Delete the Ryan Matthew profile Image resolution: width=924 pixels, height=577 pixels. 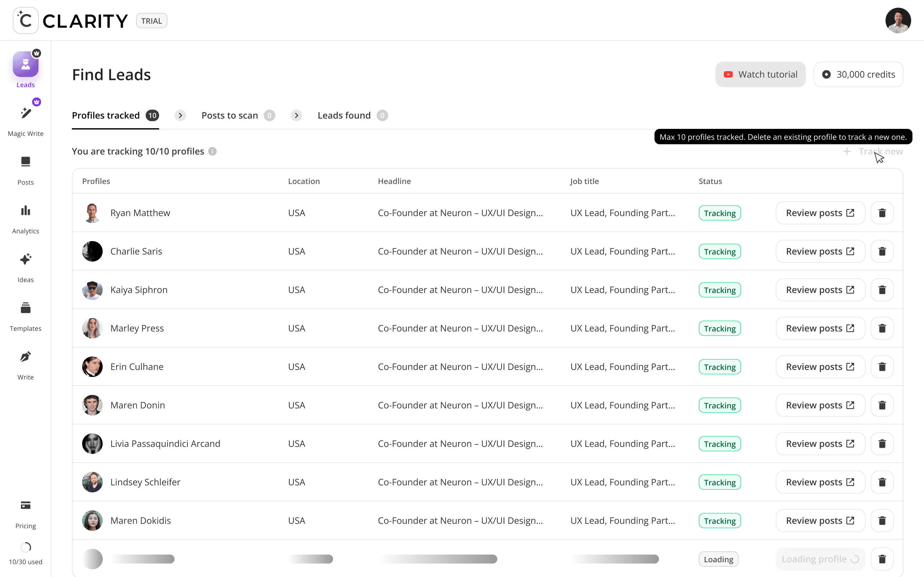[882, 213]
